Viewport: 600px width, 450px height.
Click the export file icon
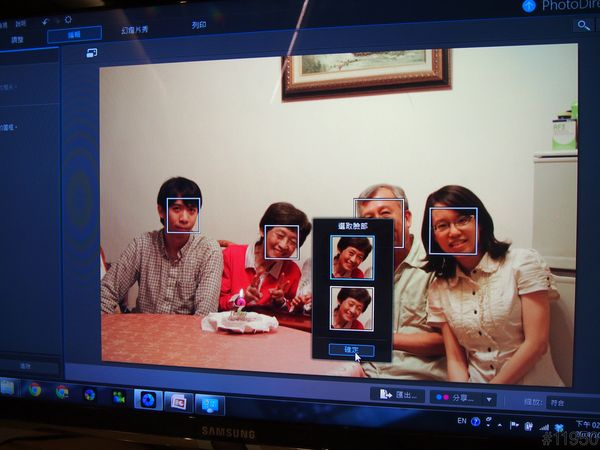385,394
